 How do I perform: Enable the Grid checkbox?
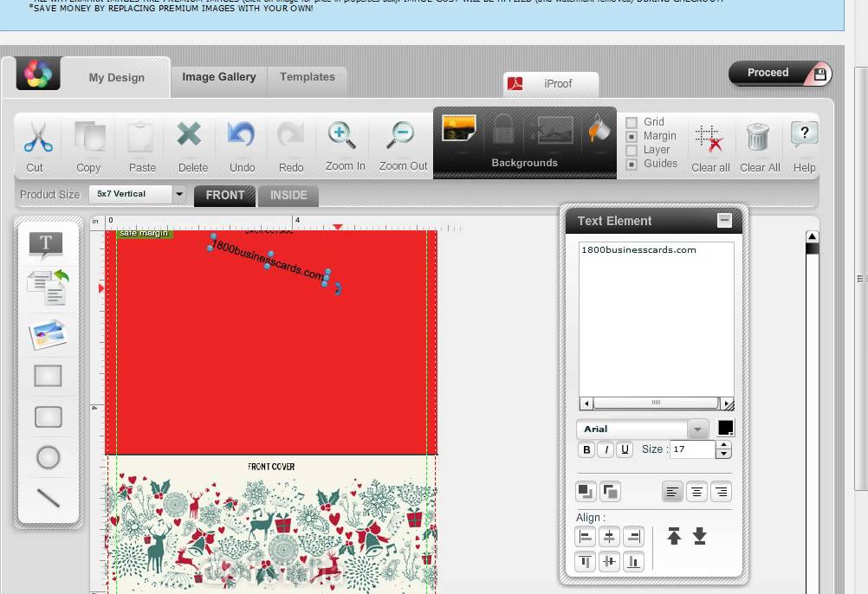point(631,122)
